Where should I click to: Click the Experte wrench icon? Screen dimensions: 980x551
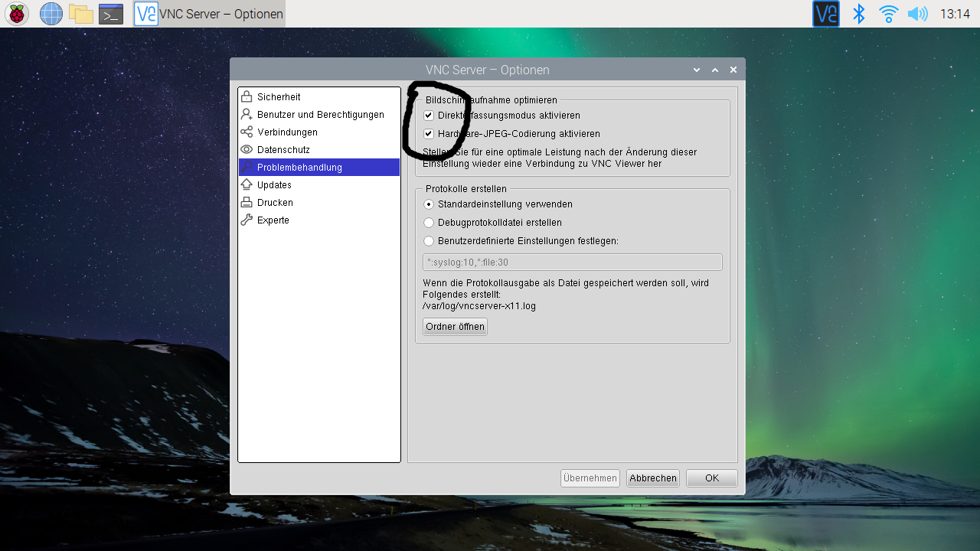[247, 220]
